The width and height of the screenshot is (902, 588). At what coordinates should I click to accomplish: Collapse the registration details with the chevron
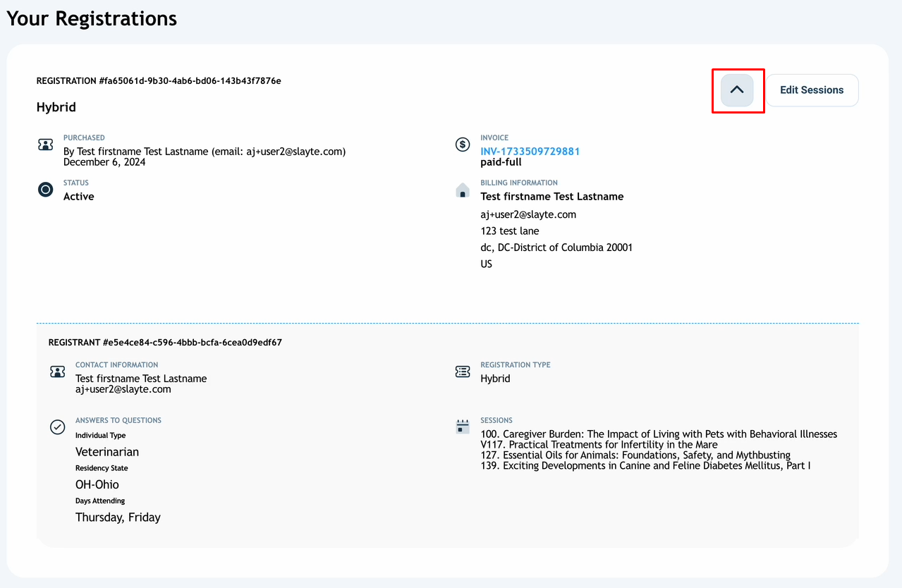(737, 90)
